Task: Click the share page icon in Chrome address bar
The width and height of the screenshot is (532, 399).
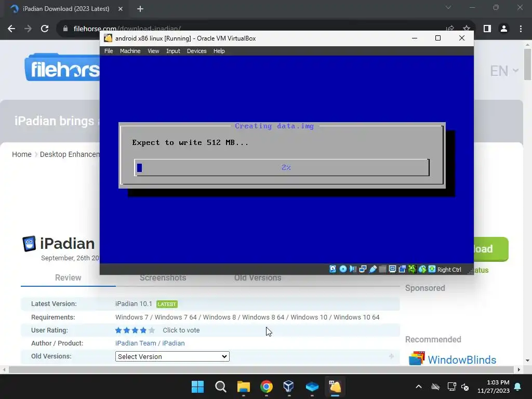Action: pyautogui.click(x=450, y=29)
